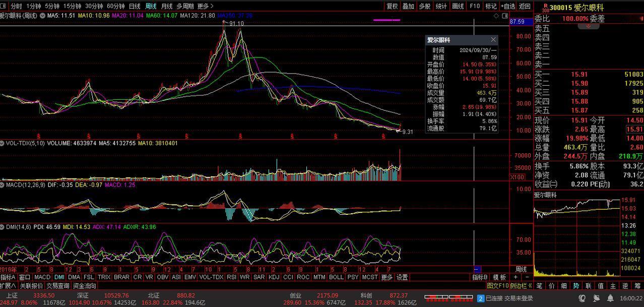
Task: Open the 主 main-force tab
Action: (x=613, y=286)
